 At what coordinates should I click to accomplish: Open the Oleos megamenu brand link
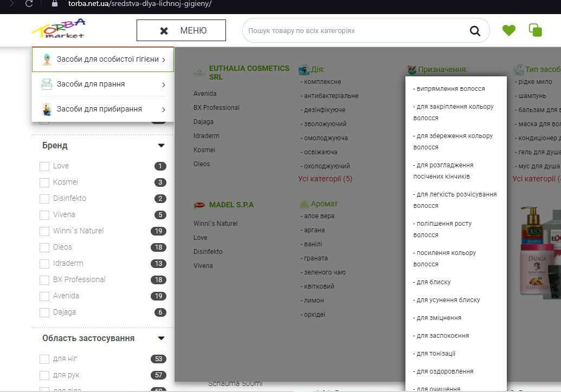(x=202, y=164)
